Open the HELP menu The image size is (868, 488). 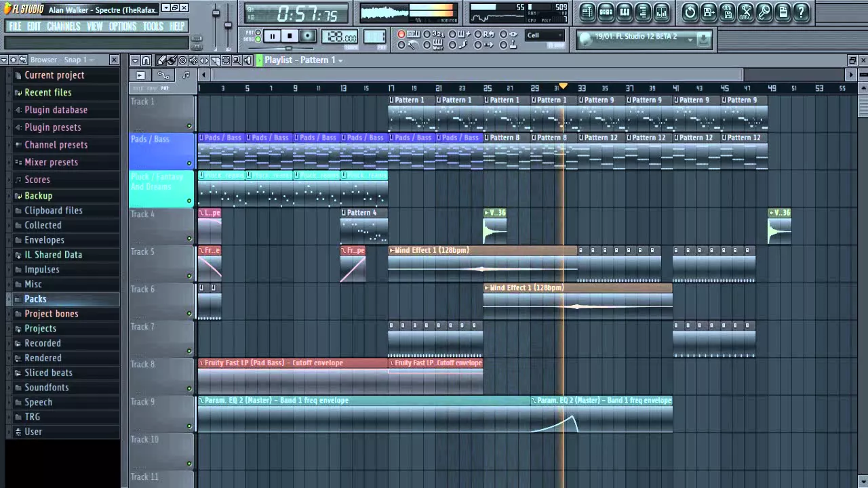[x=177, y=26]
